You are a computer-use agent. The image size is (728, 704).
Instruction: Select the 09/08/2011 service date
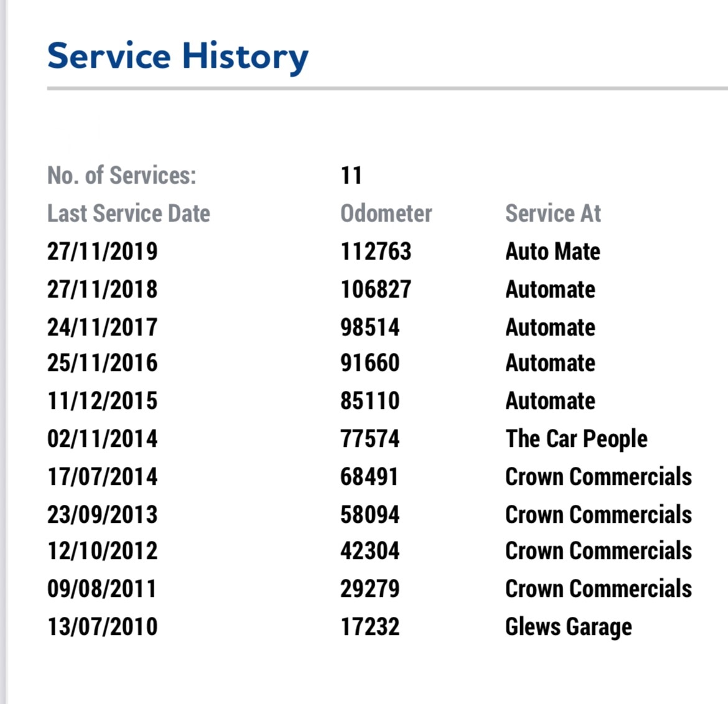click(102, 589)
